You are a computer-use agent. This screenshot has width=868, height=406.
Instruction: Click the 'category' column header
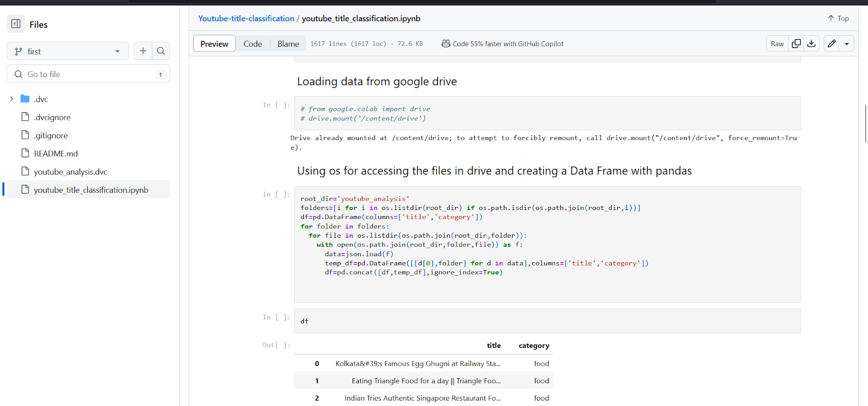[x=534, y=345]
